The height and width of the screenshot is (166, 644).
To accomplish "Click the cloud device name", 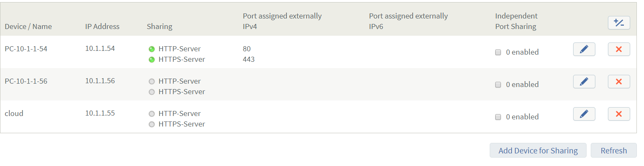I will point(14,113).
